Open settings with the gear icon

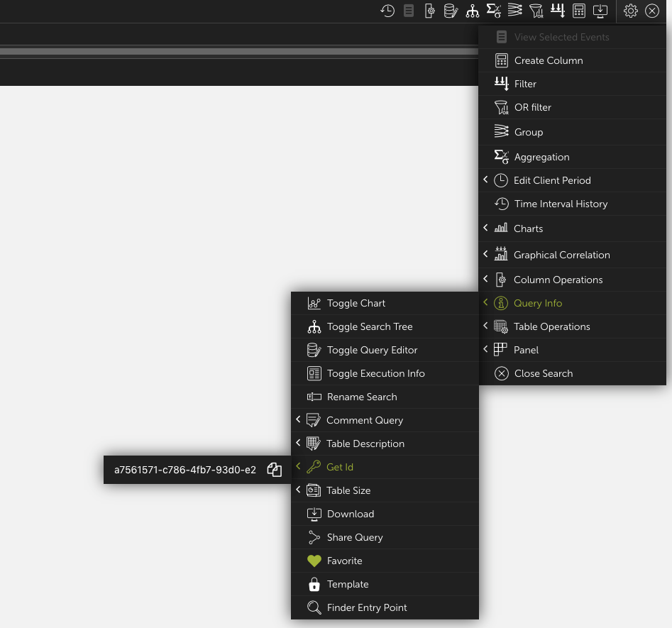coord(631,11)
